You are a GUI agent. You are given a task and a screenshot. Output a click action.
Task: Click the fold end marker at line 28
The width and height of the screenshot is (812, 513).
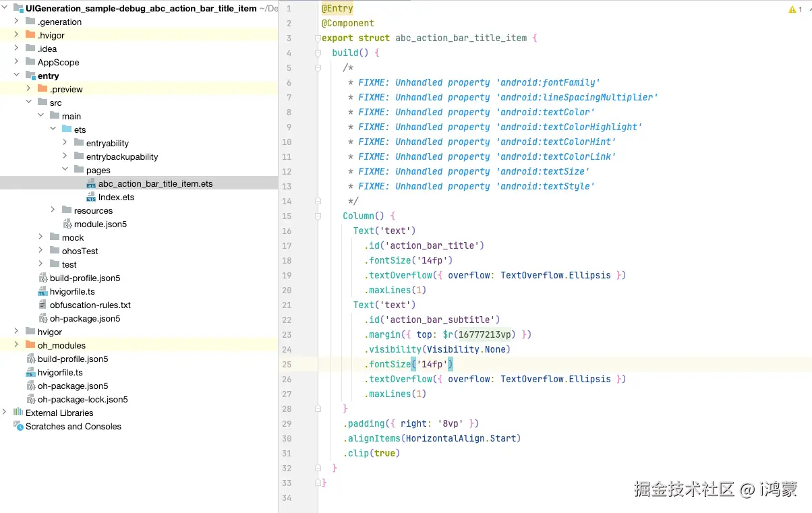click(318, 409)
